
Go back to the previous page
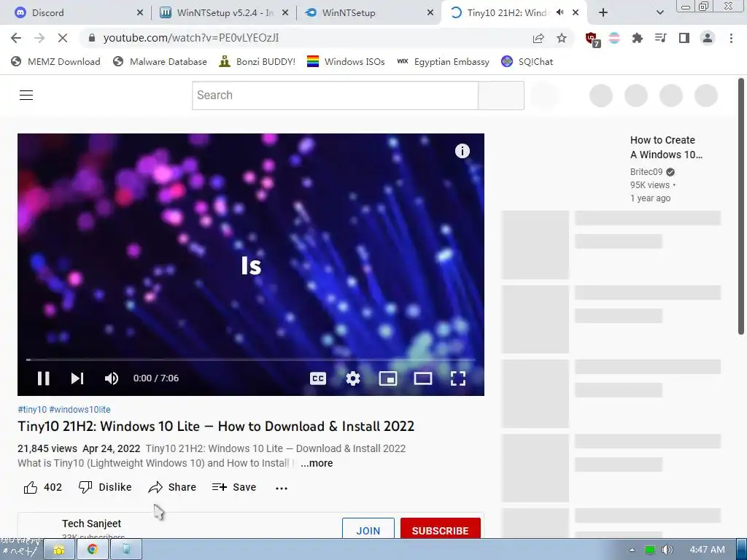pos(16,38)
